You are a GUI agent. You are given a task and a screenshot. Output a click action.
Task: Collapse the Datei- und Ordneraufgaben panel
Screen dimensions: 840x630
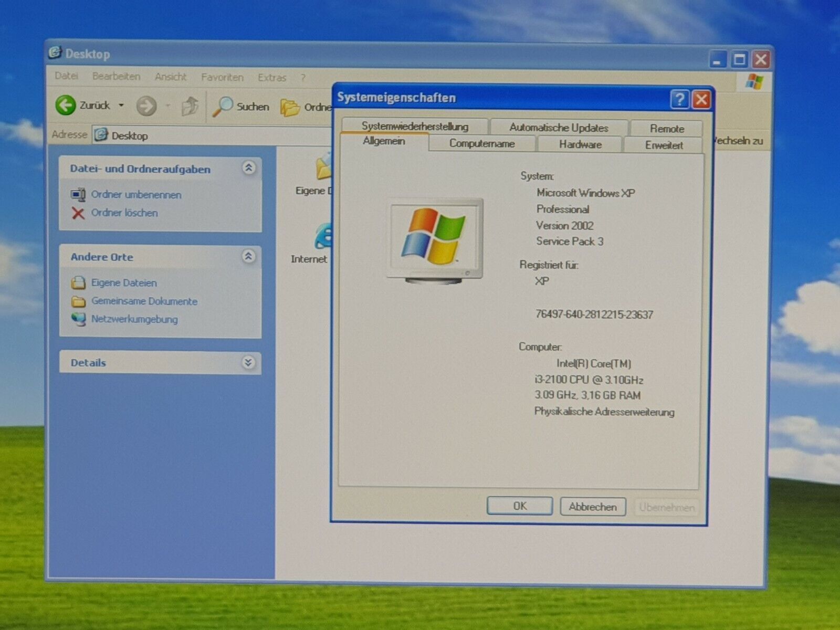249,167
